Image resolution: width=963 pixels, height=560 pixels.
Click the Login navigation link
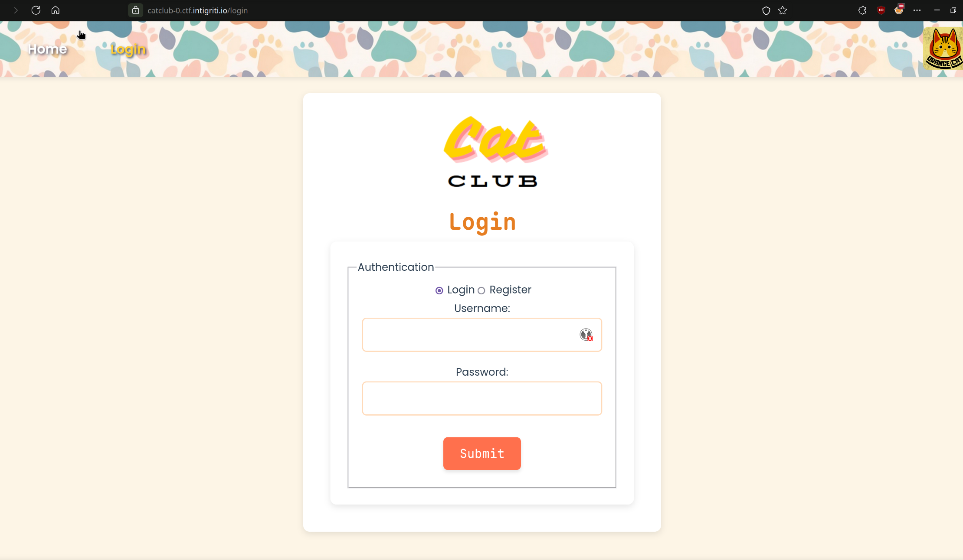[x=128, y=49]
